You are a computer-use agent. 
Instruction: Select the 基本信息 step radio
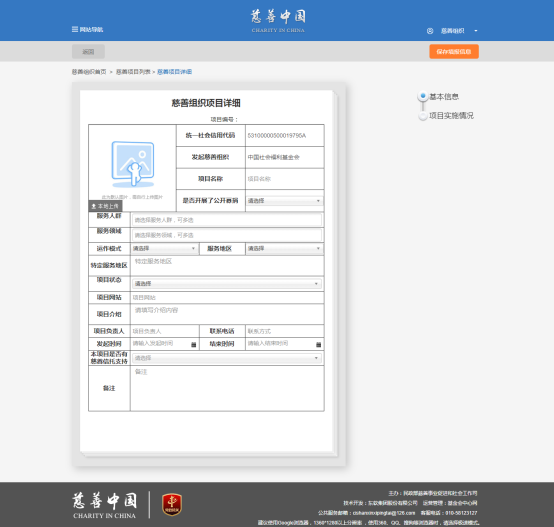(x=423, y=96)
